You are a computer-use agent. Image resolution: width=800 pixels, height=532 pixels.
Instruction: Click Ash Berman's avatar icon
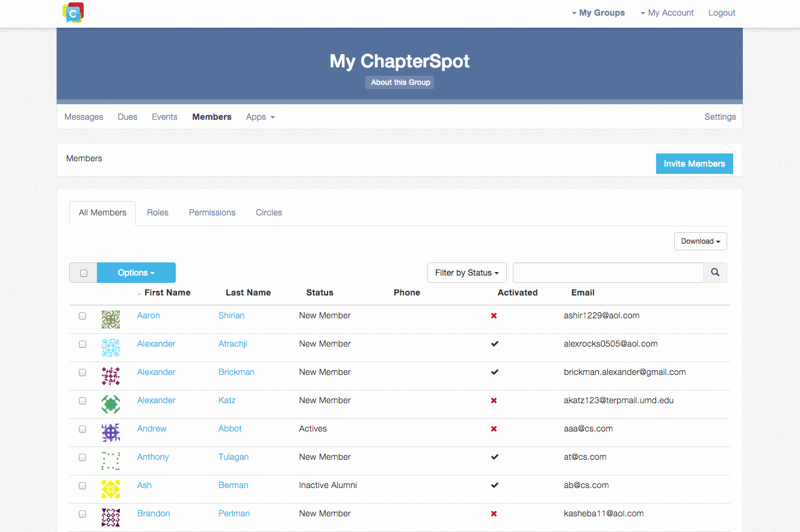[x=111, y=489]
